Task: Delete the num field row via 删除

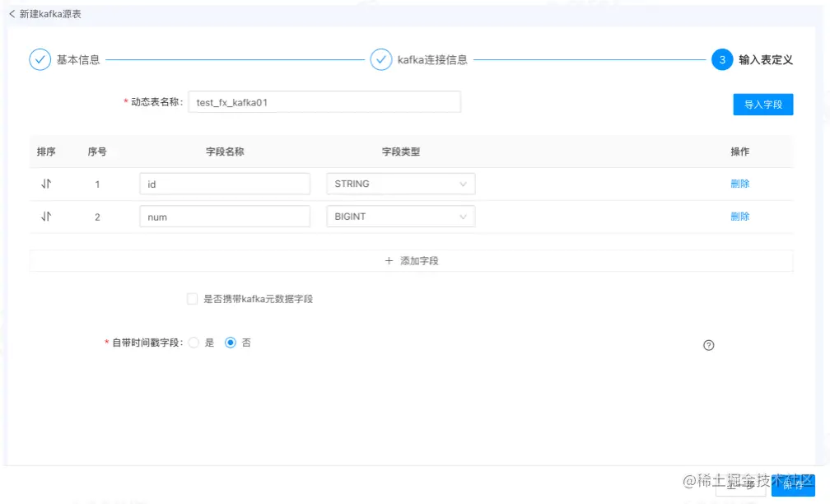Action: 740,217
